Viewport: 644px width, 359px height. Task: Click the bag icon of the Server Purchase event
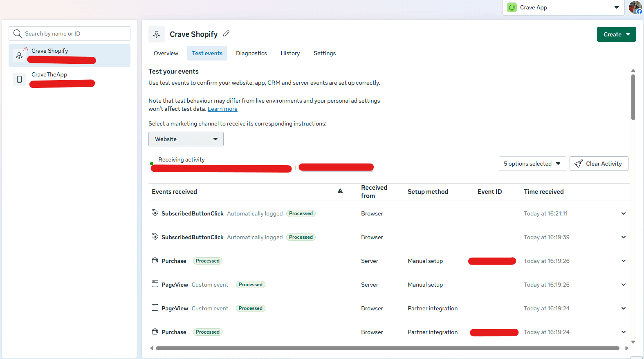[155, 260]
